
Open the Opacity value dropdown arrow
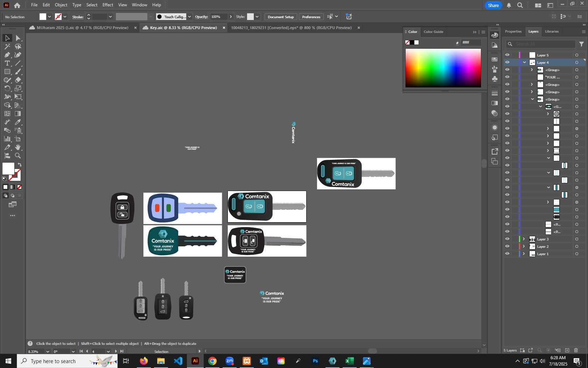[x=231, y=17]
